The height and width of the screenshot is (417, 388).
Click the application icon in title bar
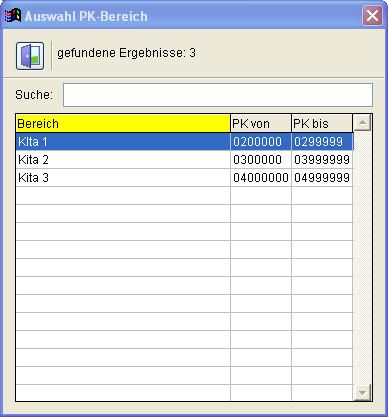(x=13, y=16)
